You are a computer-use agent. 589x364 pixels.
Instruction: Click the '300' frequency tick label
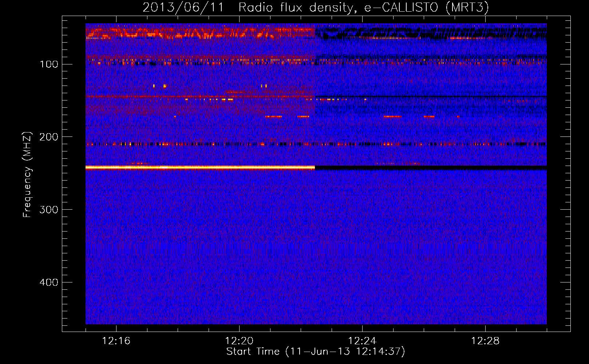pos(49,210)
